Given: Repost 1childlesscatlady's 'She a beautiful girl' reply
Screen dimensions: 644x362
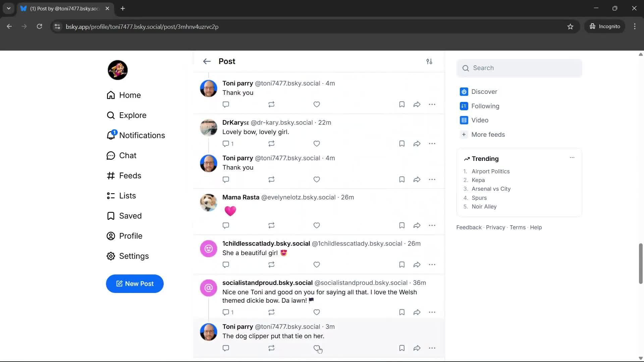Looking at the screenshot, I should (271, 265).
